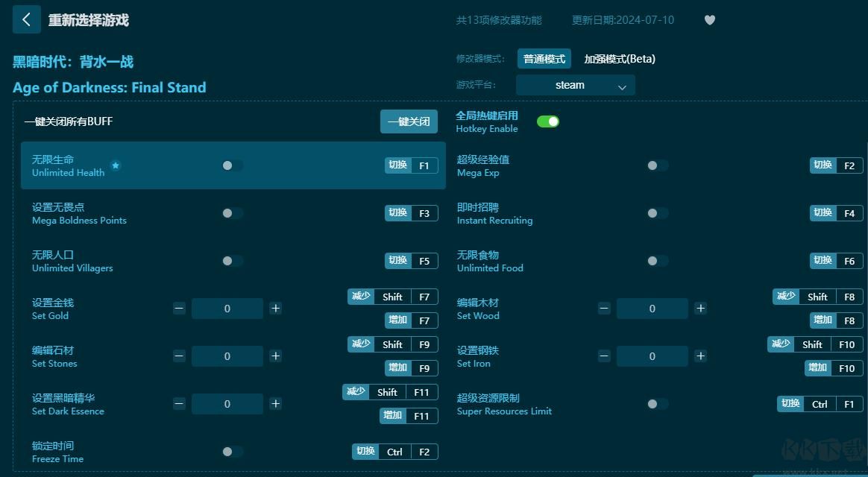868x477 pixels.
Task: Click the 一键关闭 button to disable all buffs
Action: tap(409, 121)
